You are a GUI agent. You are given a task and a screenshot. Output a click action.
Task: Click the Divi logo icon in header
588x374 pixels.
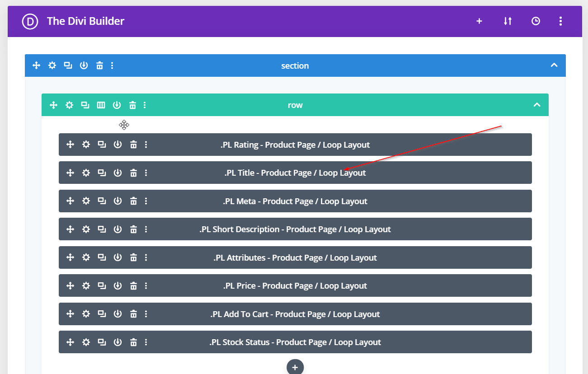pos(30,21)
